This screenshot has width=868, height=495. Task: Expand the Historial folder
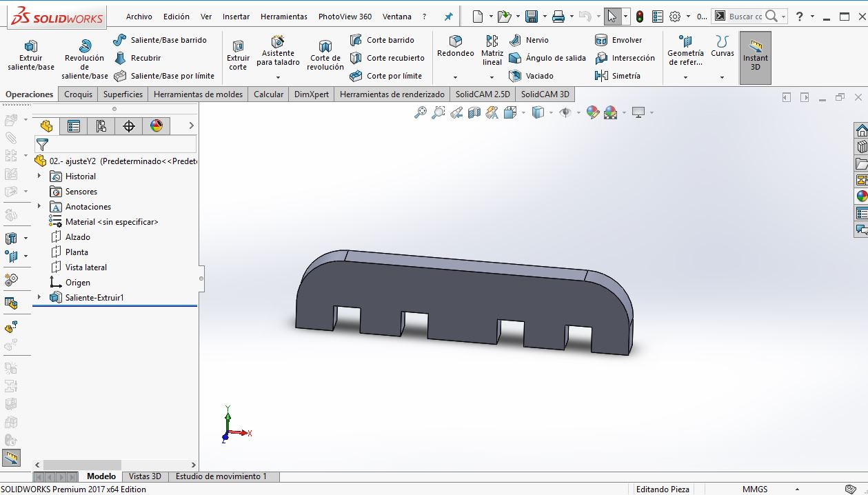(x=39, y=176)
